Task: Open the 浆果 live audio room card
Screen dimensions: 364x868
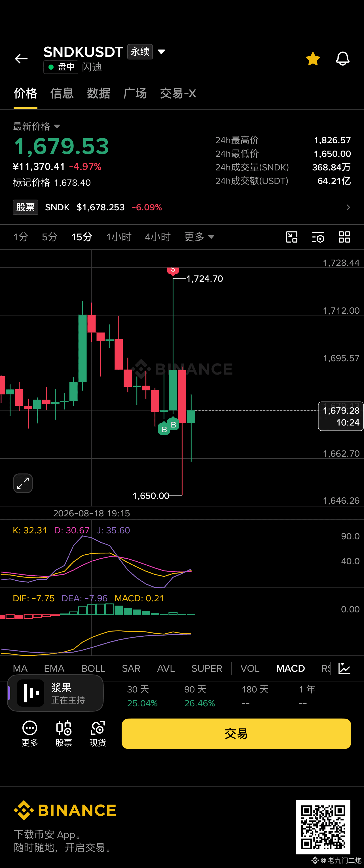Action: pos(55,693)
